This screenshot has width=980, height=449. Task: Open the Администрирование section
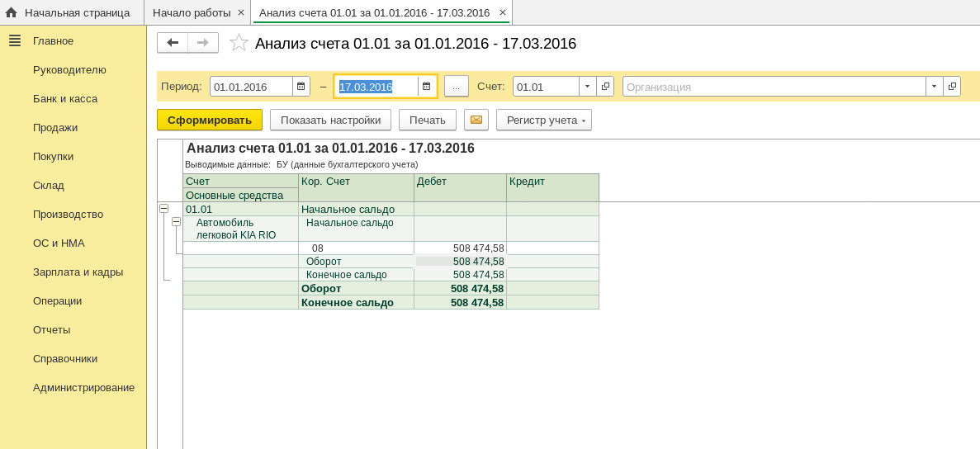point(83,388)
